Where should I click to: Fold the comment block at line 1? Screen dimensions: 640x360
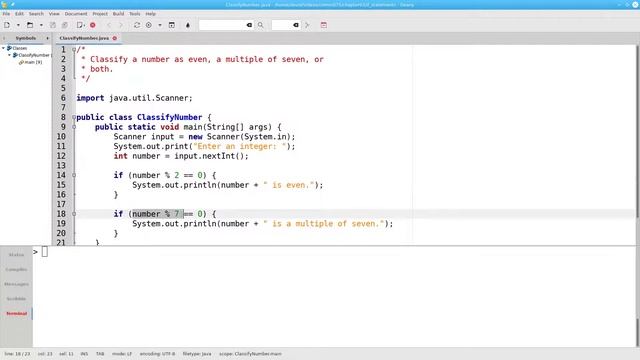coord(74,50)
